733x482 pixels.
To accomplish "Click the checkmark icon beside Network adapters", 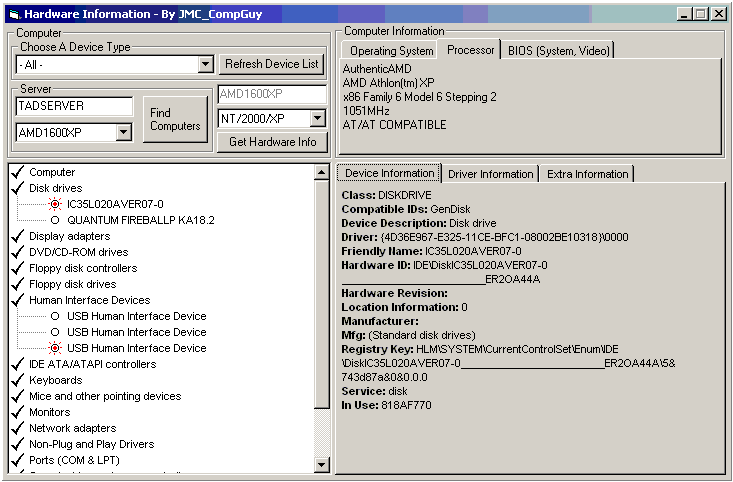I will (17, 428).
